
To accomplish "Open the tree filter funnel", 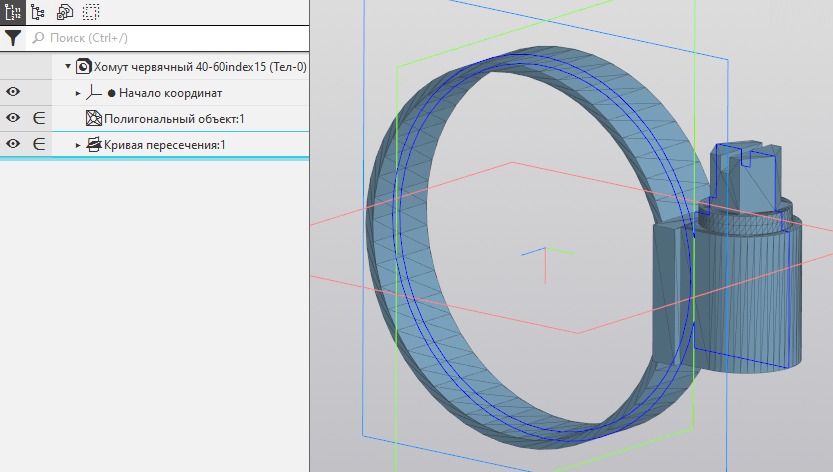I will (x=12, y=38).
